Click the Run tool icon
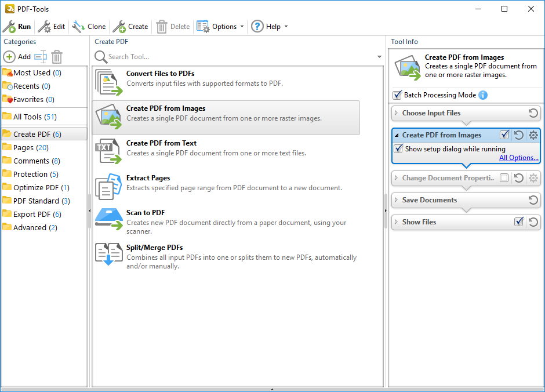 point(9,27)
